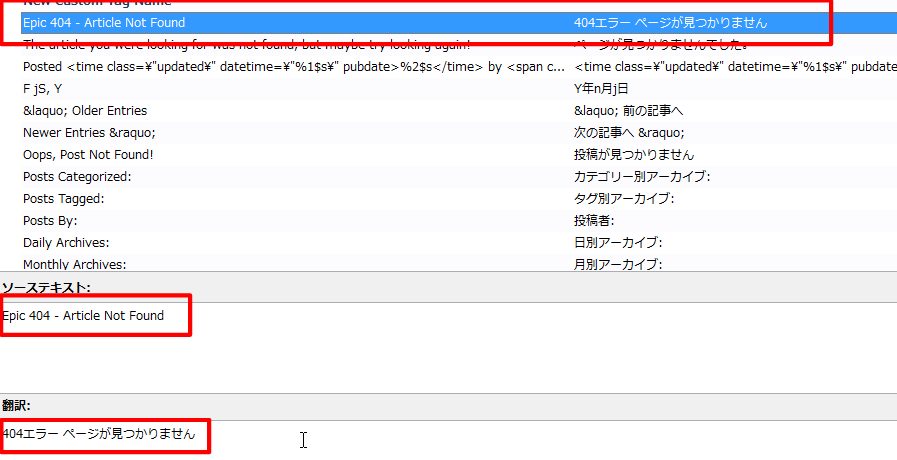Click the 'ソーステキスト:' section header

pyautogui.click(x=46, y=288)
